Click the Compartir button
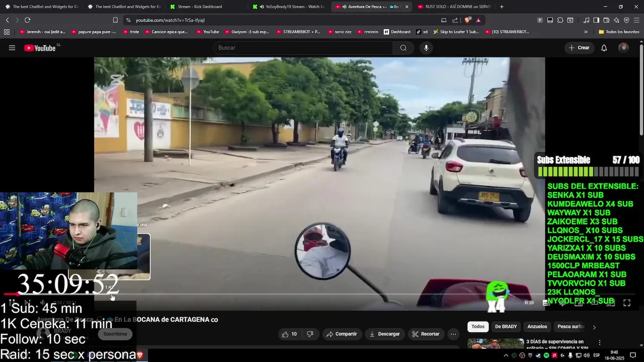 pos(342,334)
